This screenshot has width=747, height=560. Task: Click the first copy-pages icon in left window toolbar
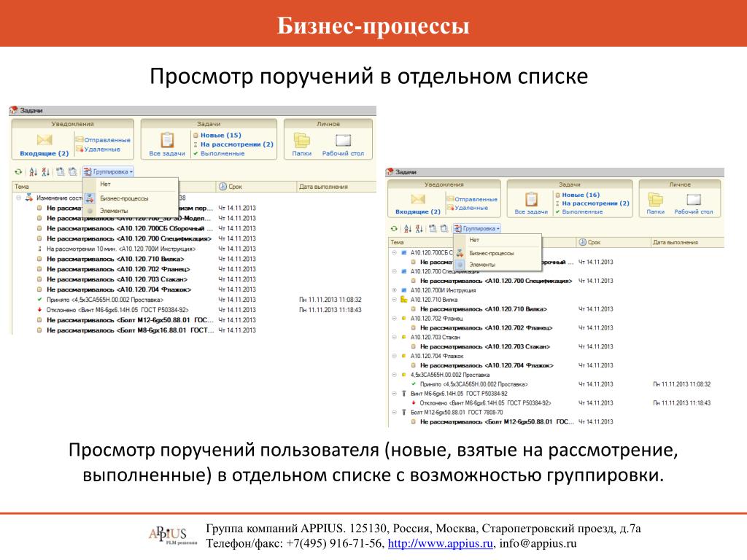[x=60, y=172]
